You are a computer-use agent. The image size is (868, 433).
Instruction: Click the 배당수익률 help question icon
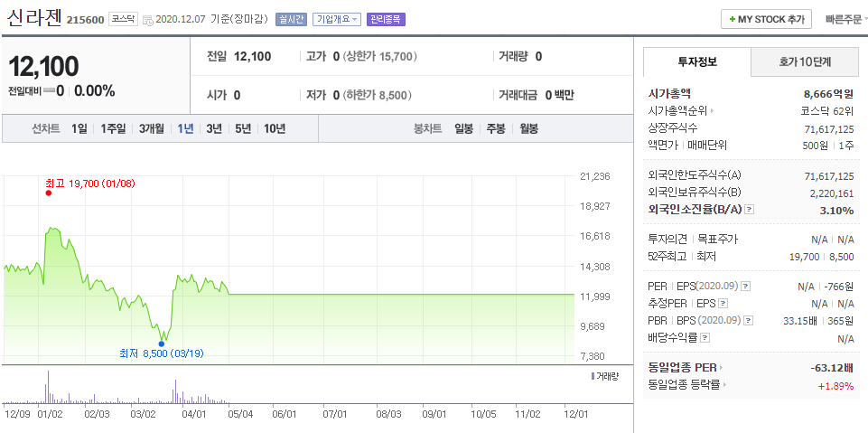[705, 338]
